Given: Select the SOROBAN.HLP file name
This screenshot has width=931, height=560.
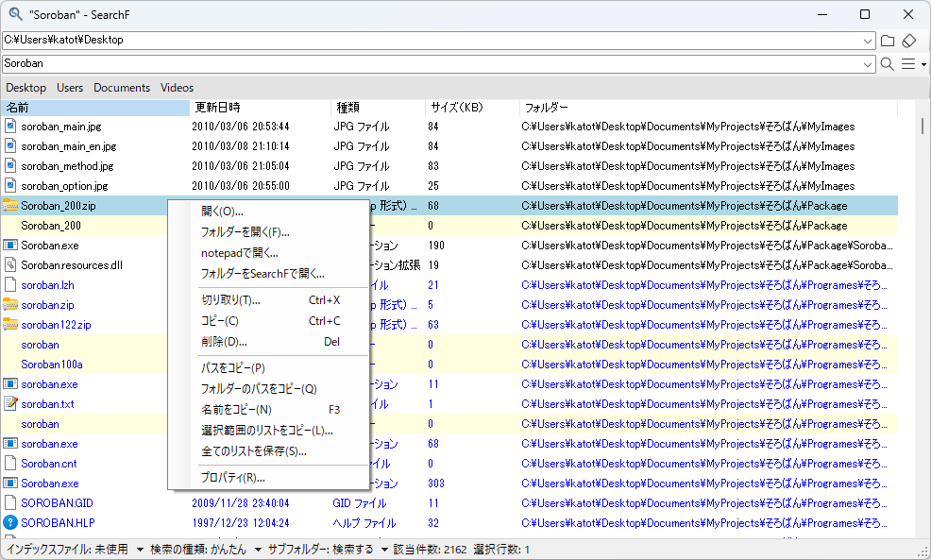Looking at the screenshot, I should pos(58,523).
